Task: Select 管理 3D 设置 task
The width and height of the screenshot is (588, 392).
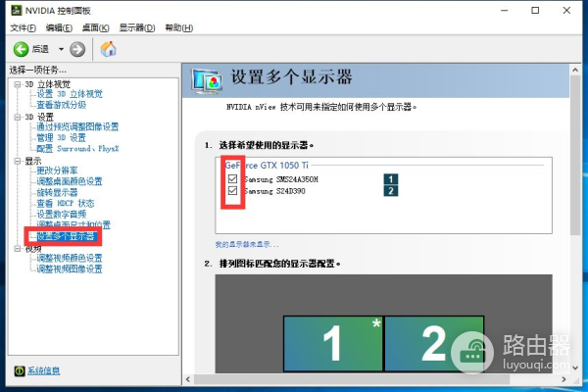Action: tap(61, 137)
